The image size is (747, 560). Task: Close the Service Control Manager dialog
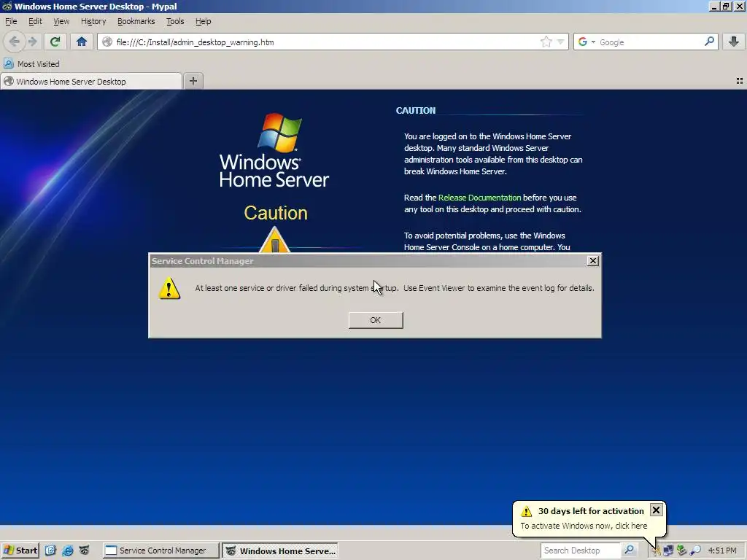592,261
